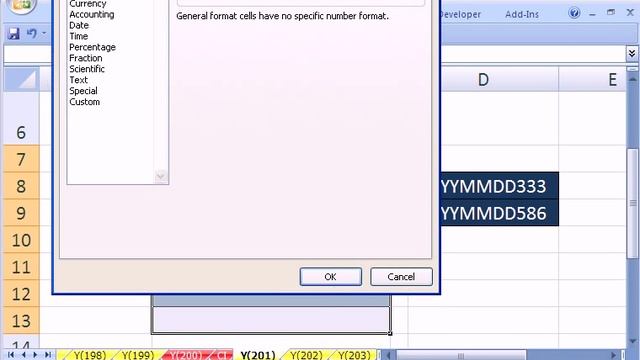The image size is (640, 360).
Task: Expand the formula bar chevron
Action: point(631,53)
